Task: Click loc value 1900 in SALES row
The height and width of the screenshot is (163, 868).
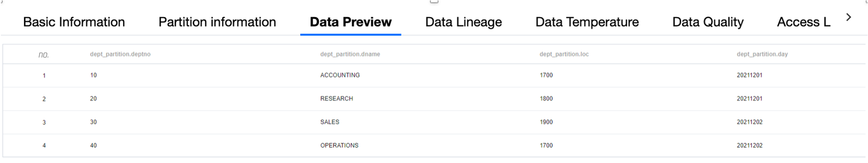Action: 546,122
